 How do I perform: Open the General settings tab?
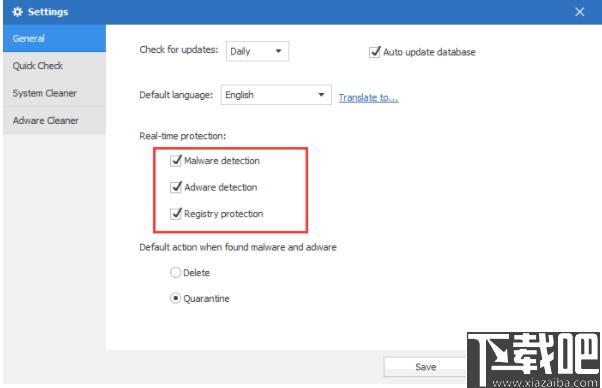[55, 38]
